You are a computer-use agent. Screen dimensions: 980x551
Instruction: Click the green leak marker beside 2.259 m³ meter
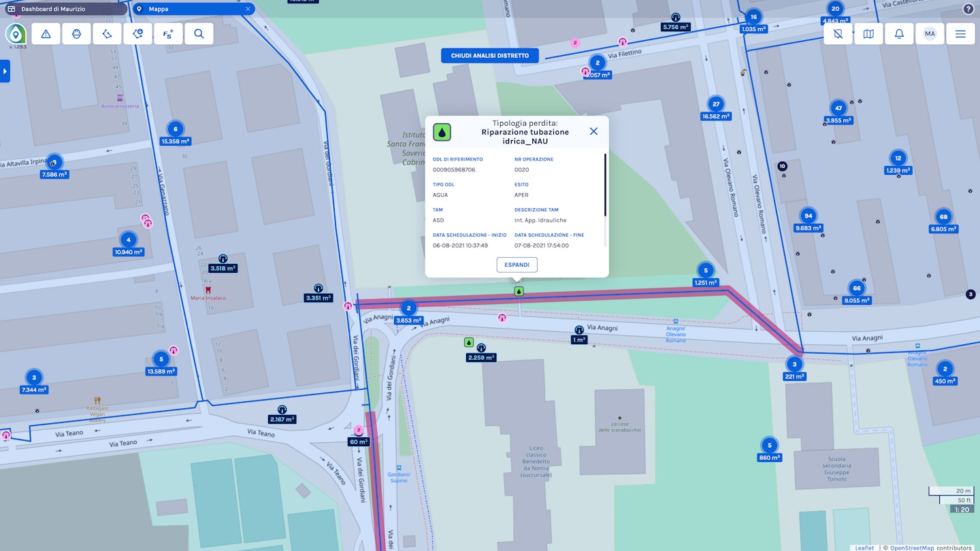coord(468,342)
